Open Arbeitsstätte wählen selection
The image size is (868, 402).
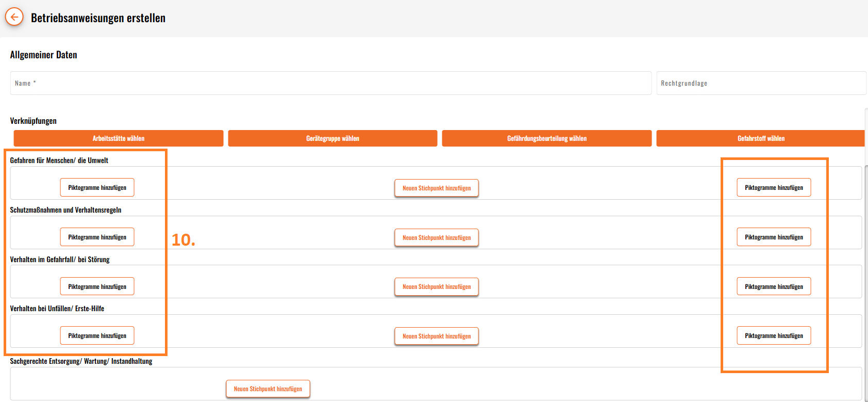119,138
